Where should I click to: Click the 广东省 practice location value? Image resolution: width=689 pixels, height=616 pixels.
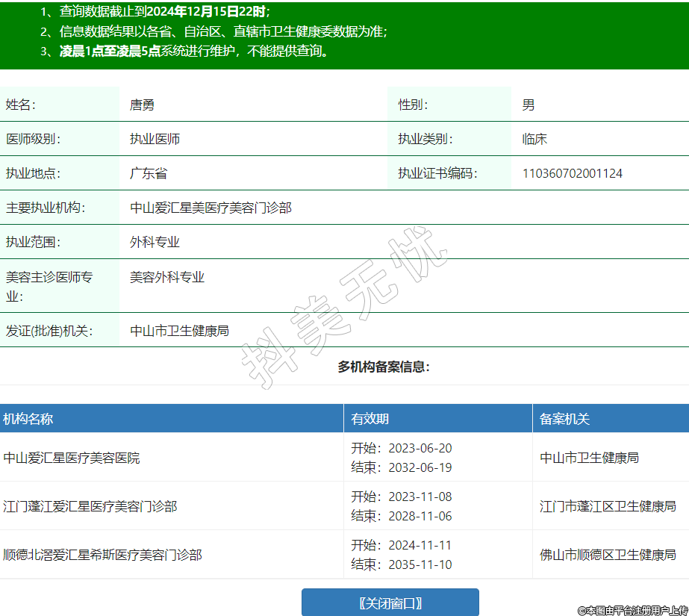[149, 173]
